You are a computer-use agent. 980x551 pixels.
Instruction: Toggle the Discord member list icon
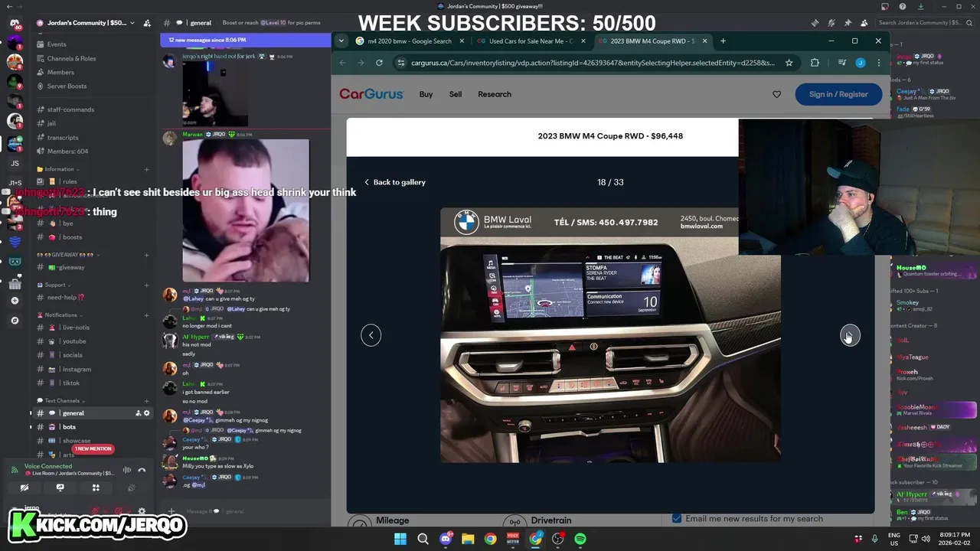[x=864, y=23]
